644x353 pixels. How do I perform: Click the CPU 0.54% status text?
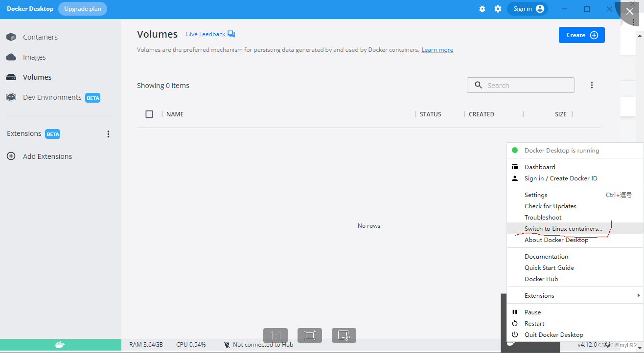191,345
